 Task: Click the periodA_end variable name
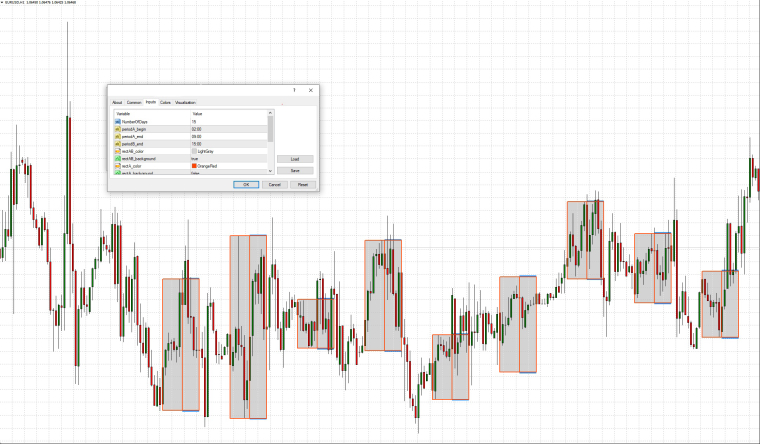click(x=132, y=137)
